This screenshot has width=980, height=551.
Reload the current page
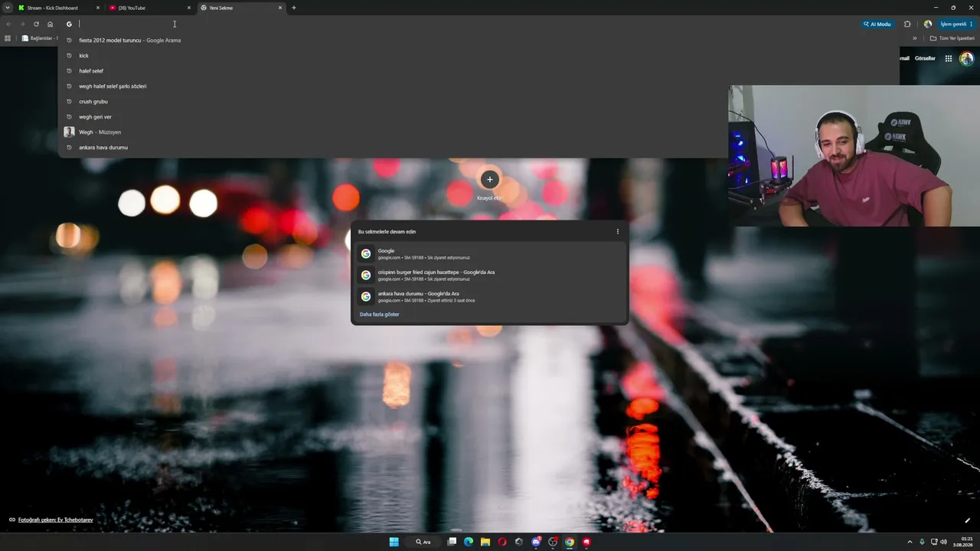point(36,24)
